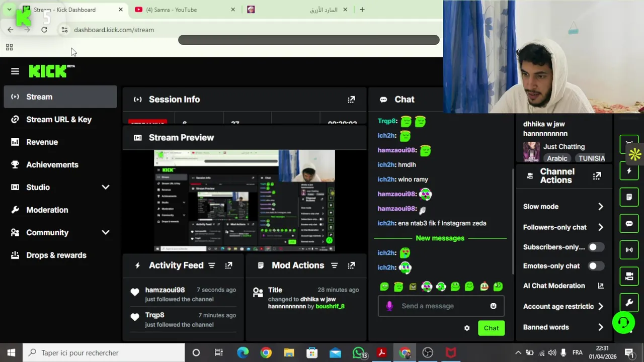Toggle the Emotes-only chat switch
The height and width of the screenshot is (362, 644).
pyautogui.click(x=596, y=266)
